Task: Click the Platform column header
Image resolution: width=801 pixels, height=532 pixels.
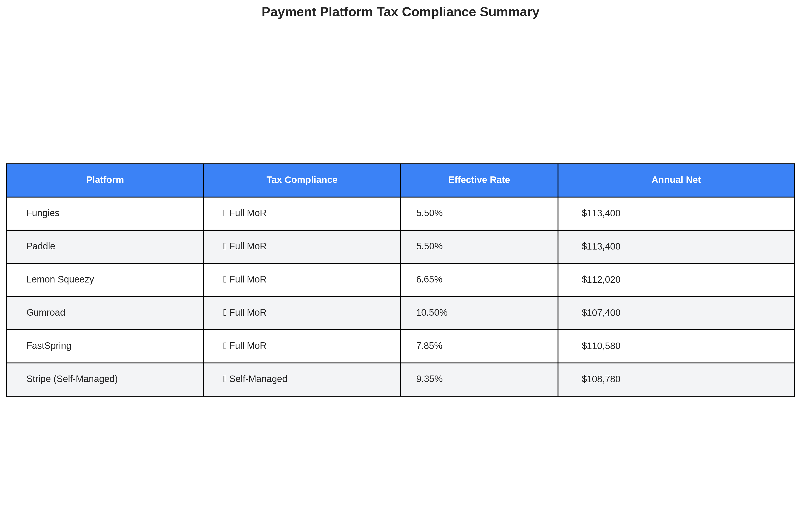Action: click(x=105, y=180)
